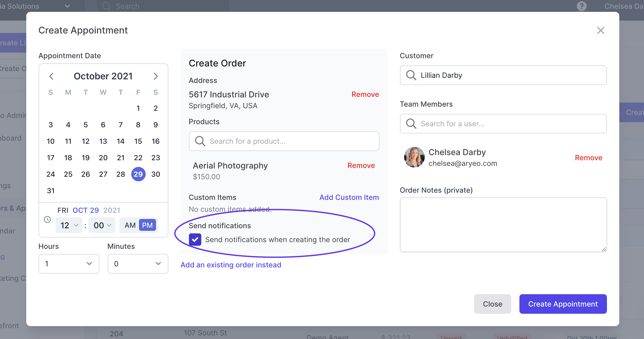Click the help question mark icon top right

[582, 6]
